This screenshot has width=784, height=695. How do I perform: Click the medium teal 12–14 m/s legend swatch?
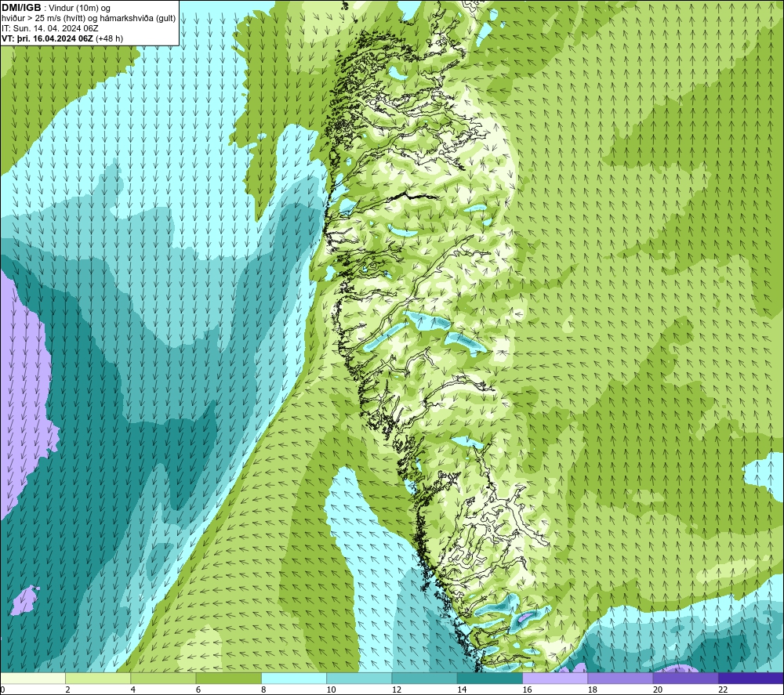(x=424, y=678)
